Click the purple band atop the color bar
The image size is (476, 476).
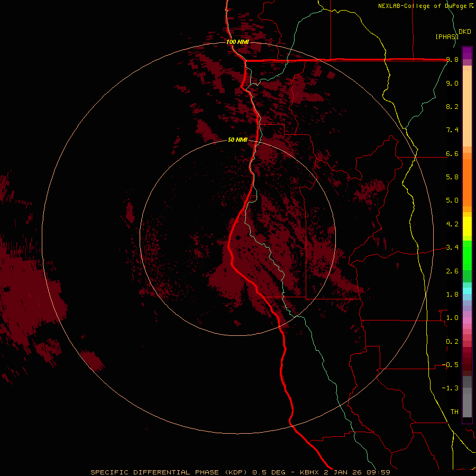pos(467,53)
